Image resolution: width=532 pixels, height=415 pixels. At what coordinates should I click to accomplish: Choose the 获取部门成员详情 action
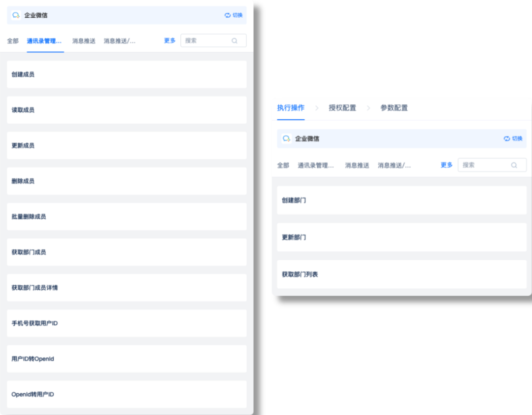point(127,288)
